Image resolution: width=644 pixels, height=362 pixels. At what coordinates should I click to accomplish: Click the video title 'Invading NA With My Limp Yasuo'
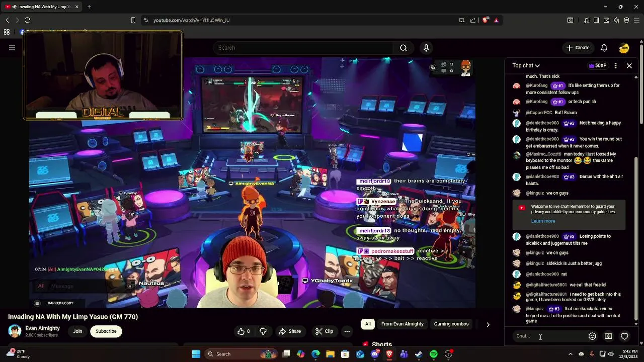[73, 317]
